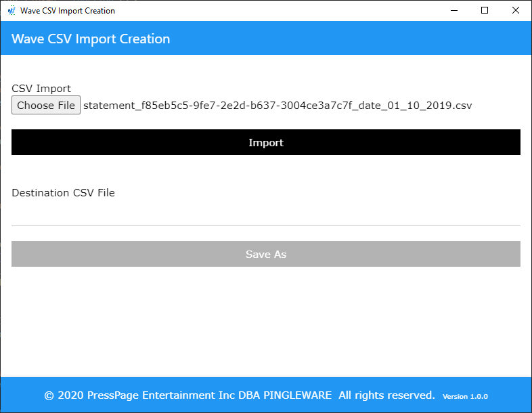Screen dimensions: 532x413
Task: Maximize the application window
Action: click(x=485, y=10)
